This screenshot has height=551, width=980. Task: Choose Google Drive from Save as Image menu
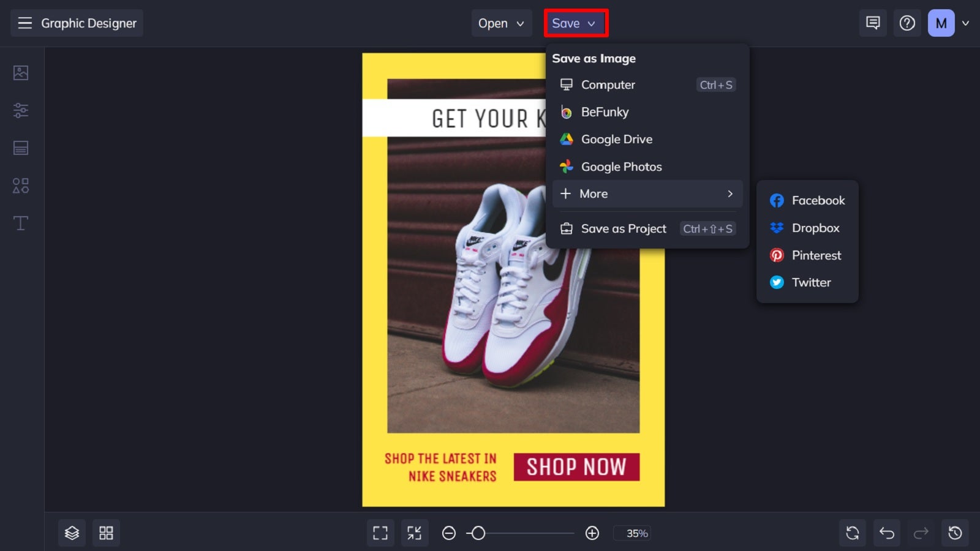616,139
